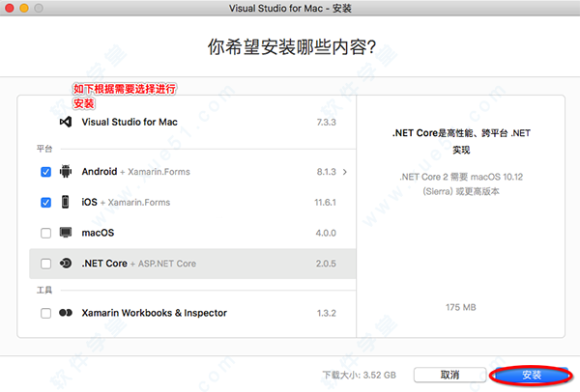Click the macOS 10.12 Sierra requirement text
Image resolution: width=580 pixels, height=392 pixels.
(x=461, y=184)
